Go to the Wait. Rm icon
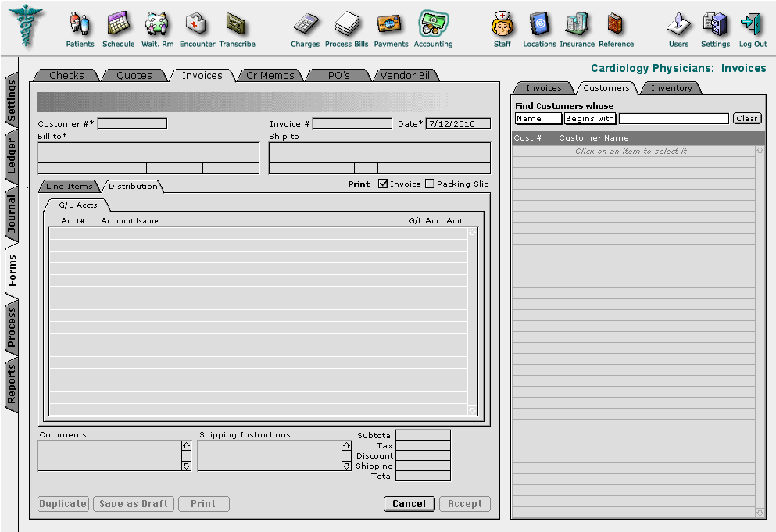 (157, 24)
